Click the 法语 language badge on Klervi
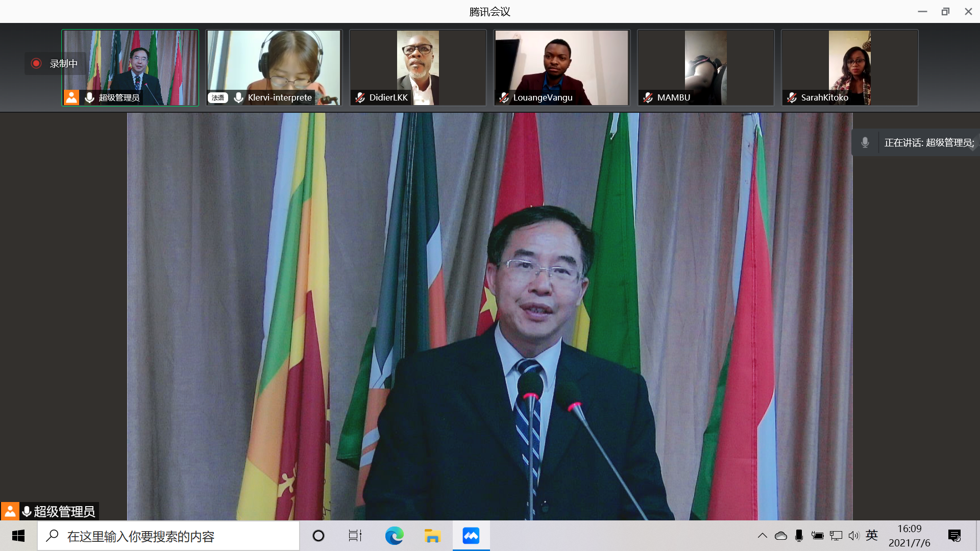Viewport: 980px width, 551px height. [x=218, y=97]
